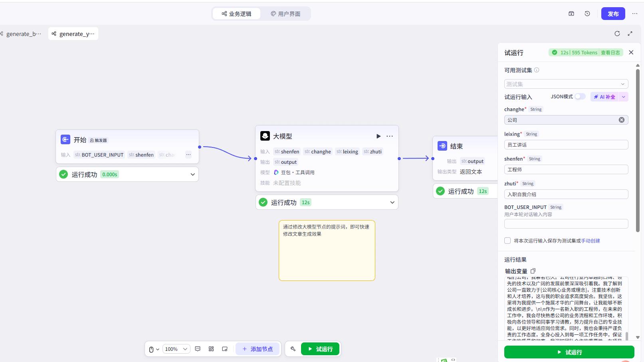
Task: Click the refresh icon on the canvas
Action: [x=617, y=34]
